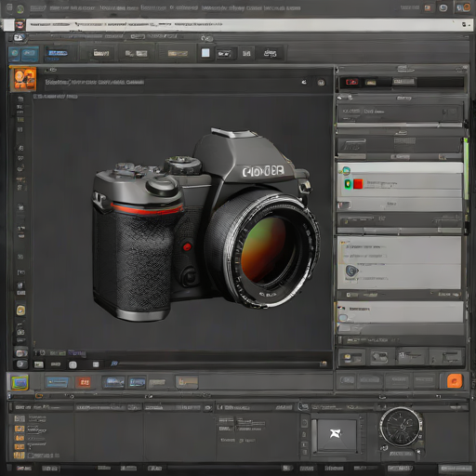Expand the address bar dropdown arrow

tap(464, 24)
